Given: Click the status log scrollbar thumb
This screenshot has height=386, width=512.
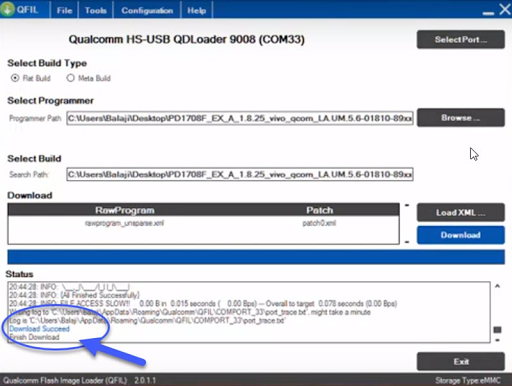Looking at the screenshot, I should [x=497, y=330].
